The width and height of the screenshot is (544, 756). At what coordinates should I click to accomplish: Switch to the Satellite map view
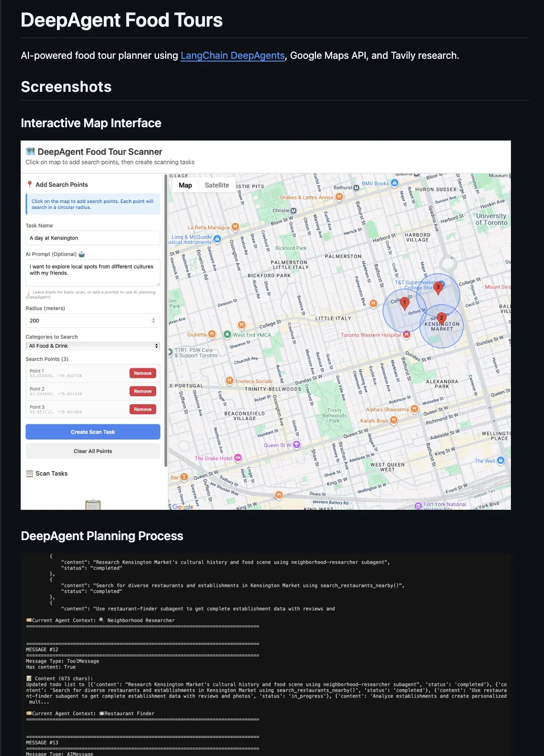coord(216,185)
